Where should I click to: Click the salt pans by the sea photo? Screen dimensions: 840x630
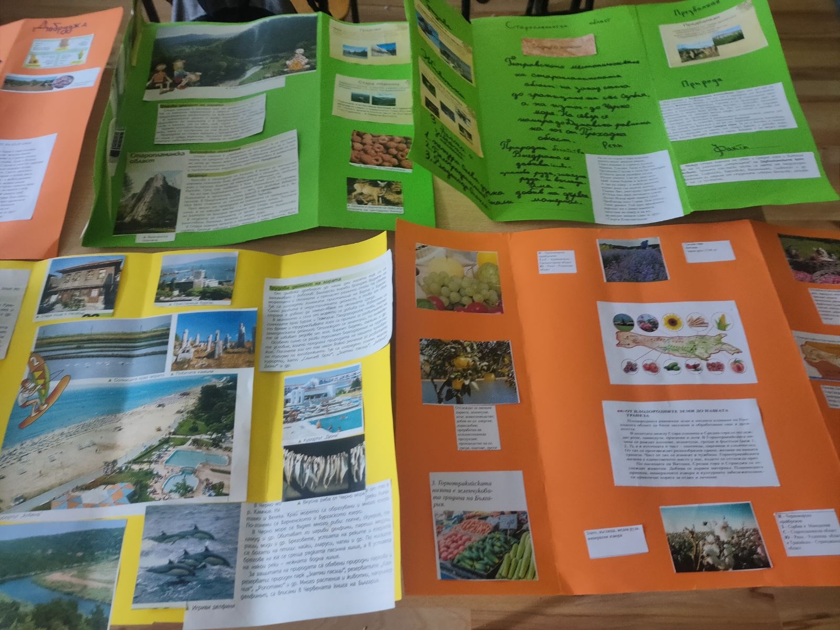[x=100, y=349]
